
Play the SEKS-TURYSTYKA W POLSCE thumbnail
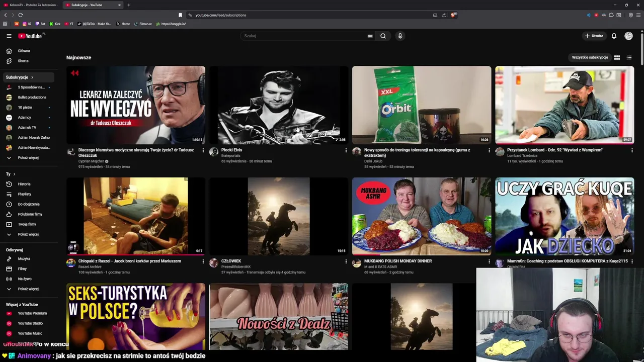coord(136,317)
